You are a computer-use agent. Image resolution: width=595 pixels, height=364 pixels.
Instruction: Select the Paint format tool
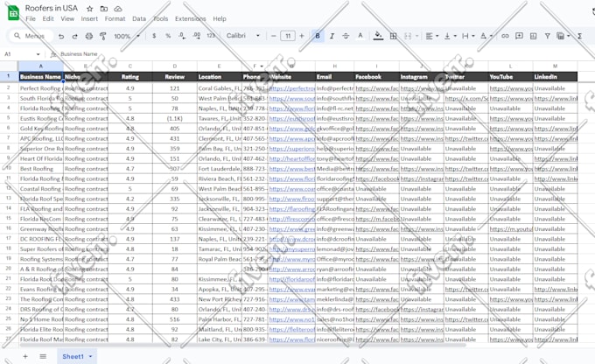click(x=103, y=36)
